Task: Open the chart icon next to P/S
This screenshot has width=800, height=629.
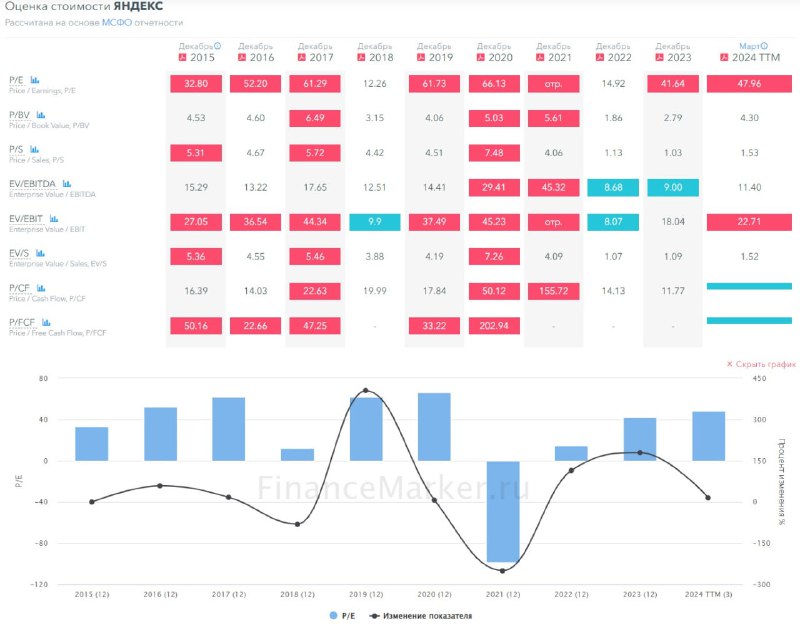Action: click(34, 149)
